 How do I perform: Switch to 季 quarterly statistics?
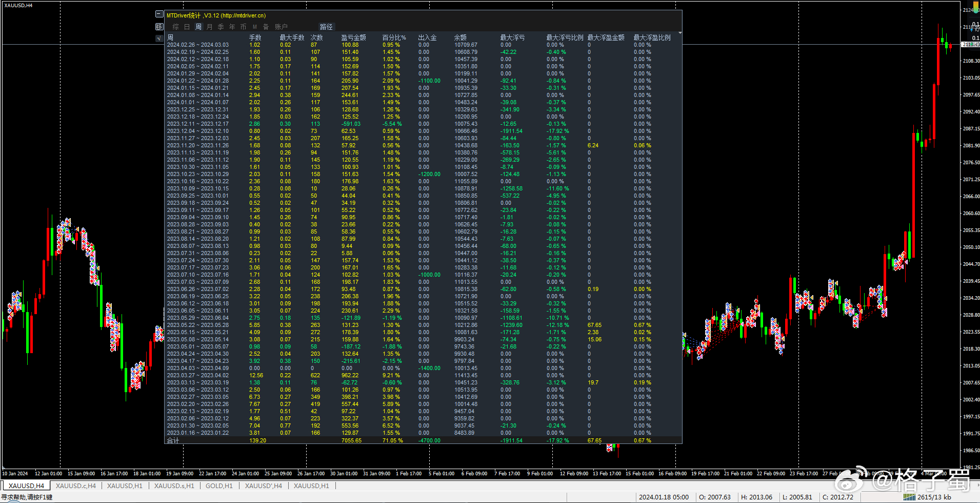coord(221,27)
